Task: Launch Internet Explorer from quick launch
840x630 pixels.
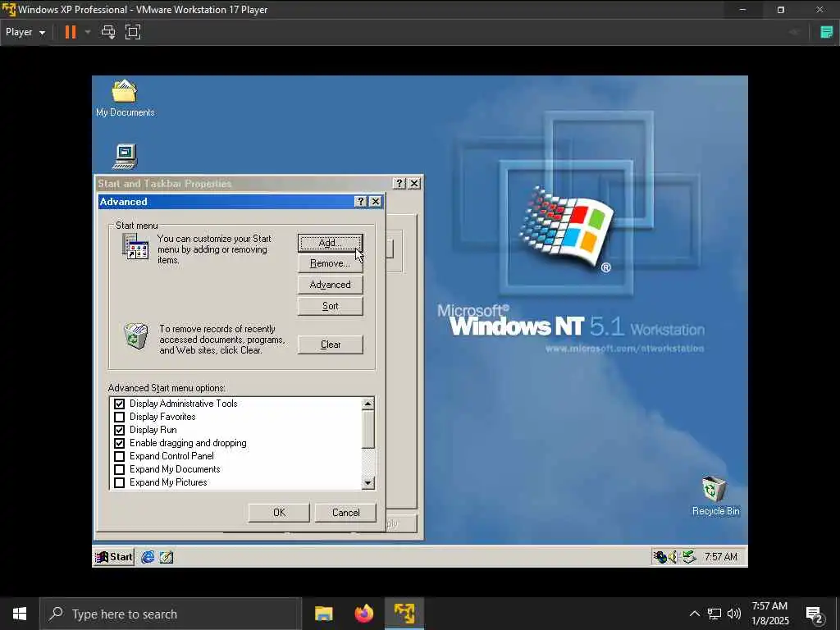Action: pos(148,557)
